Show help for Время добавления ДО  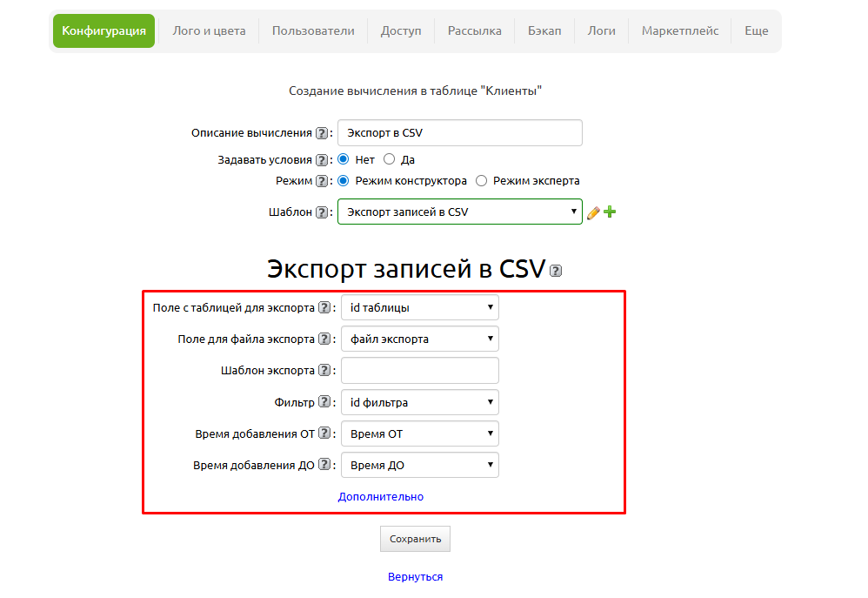[324, 466]
